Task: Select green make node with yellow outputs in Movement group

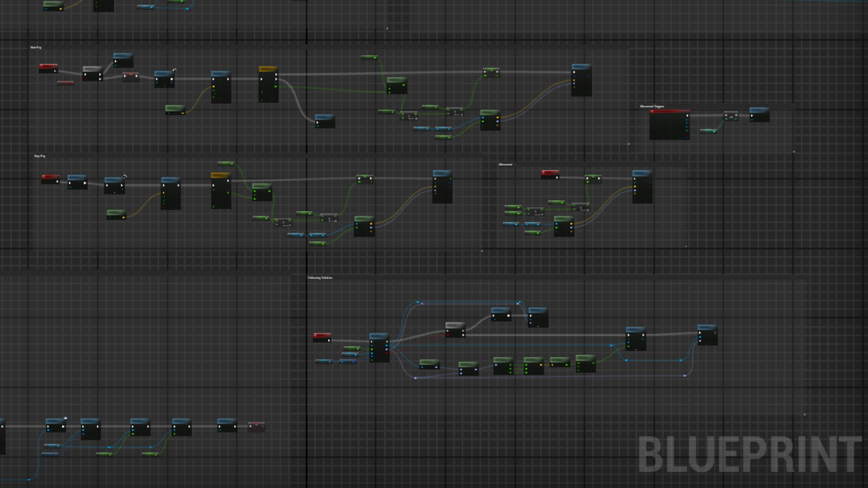Action: click(564, 226)
